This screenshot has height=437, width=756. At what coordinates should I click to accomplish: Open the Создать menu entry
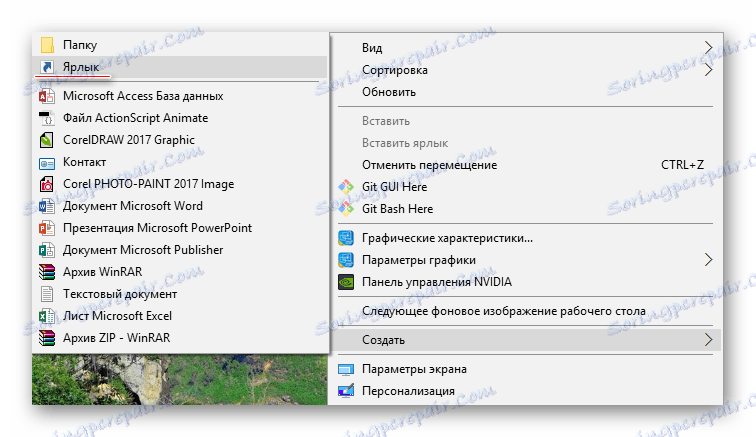[526, 340]
